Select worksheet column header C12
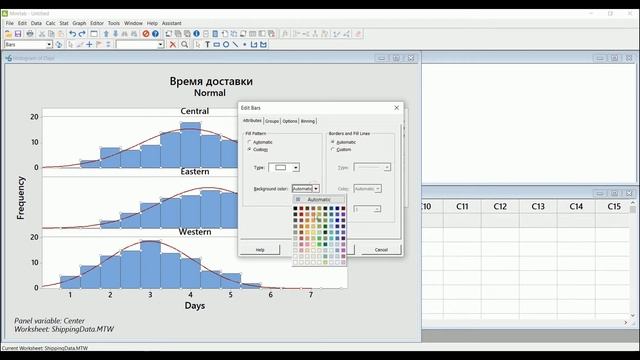 coord(500,207)
